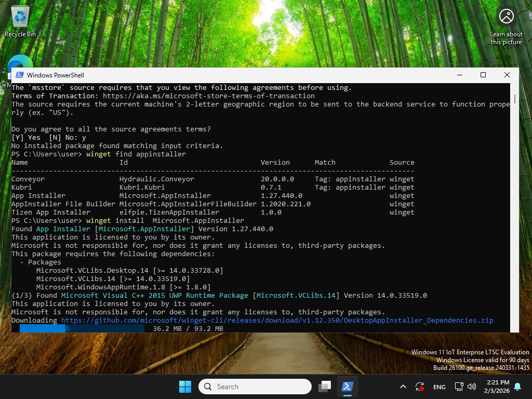Click the Hydraulic.Conveyor Id text
The image size is (532, 399).
click(157, 179)
